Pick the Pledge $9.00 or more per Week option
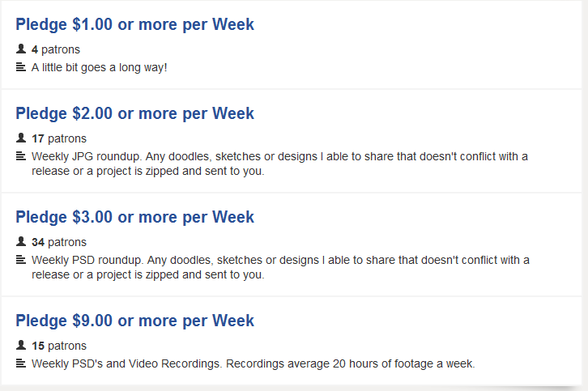588x391 pixels. tap(134, 321)
